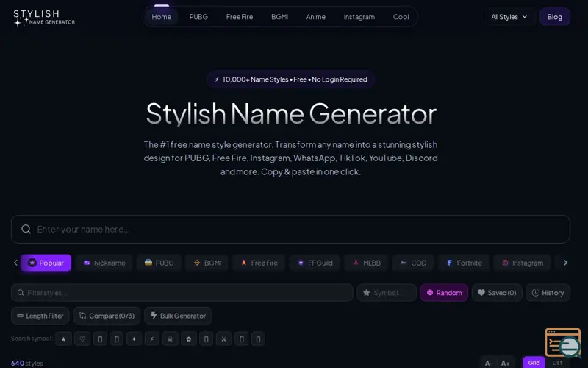Select the crossed swords search symbol
Image resolution: width=588 pixels, height=368 pixels.
[x=224, y=339]
